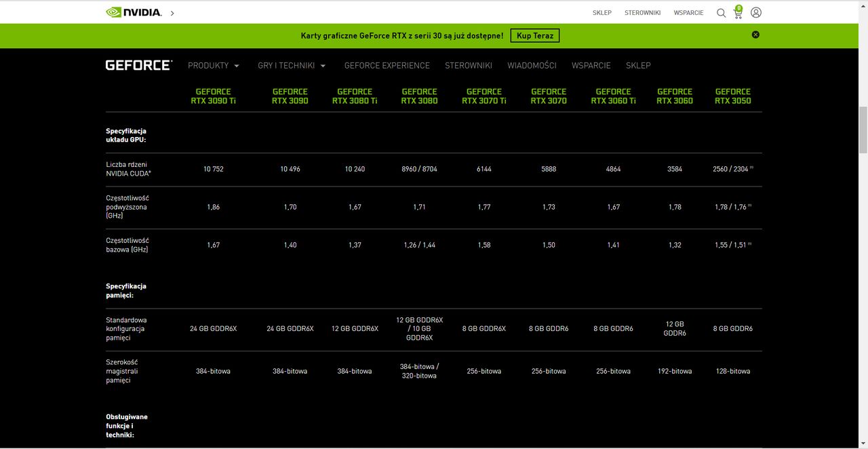The image size is (868, 449).
Task: Click row label Liczba rdzeni NVIDIA CUDA
Action: coord(128,169)
